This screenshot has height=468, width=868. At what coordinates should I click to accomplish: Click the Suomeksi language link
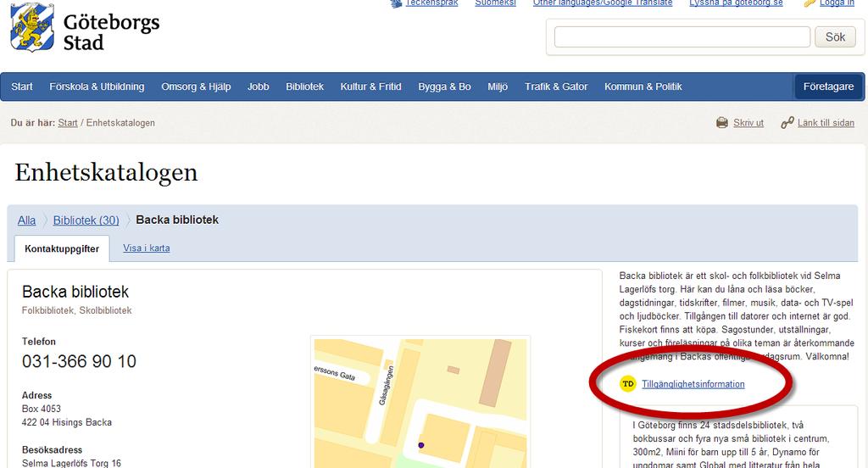[495, 3]
